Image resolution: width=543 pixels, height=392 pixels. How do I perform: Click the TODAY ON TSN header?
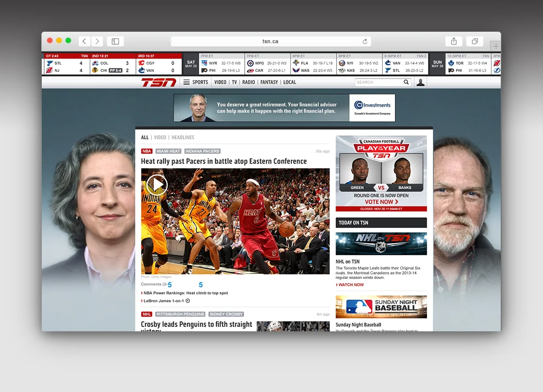(381, 223)
